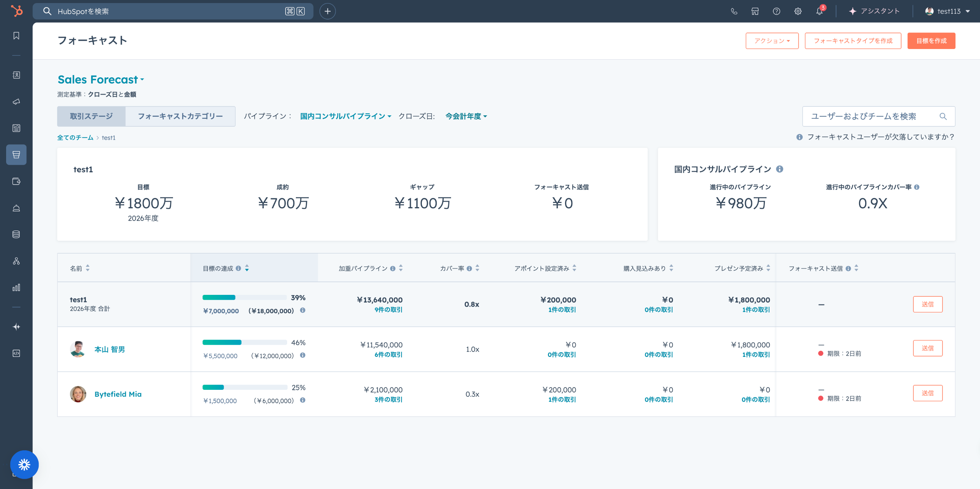Click the marketplace store icon
Image resolution: width=980 pixels, height=489 pixels.
[x=755, y=11]
